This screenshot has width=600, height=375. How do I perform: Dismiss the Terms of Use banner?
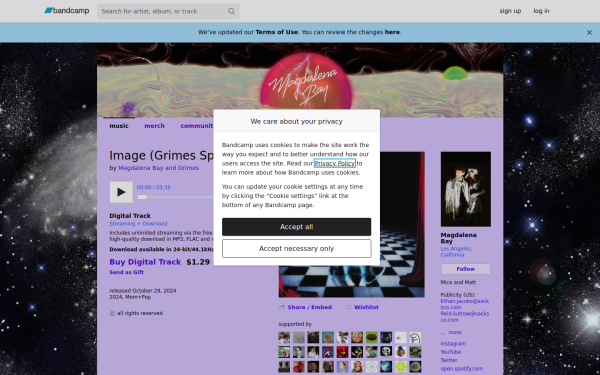tap(589, 33)
